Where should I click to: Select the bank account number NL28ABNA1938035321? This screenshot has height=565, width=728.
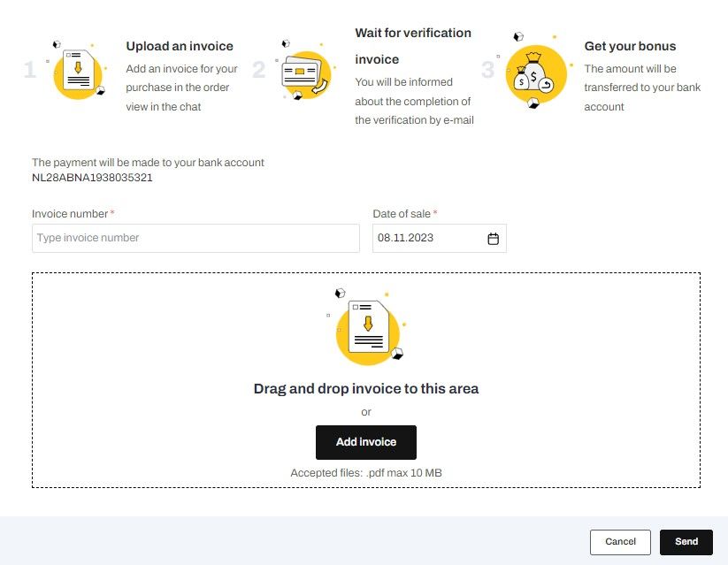point(92,178)
